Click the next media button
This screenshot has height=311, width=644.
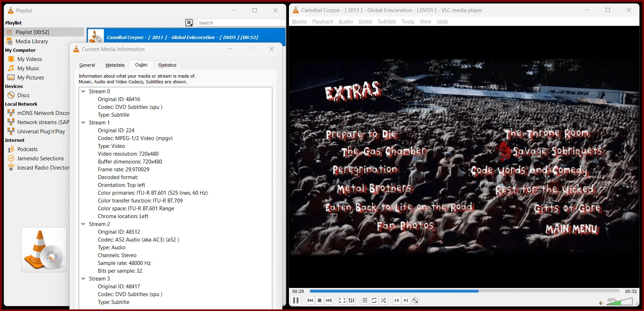(329, 300)
